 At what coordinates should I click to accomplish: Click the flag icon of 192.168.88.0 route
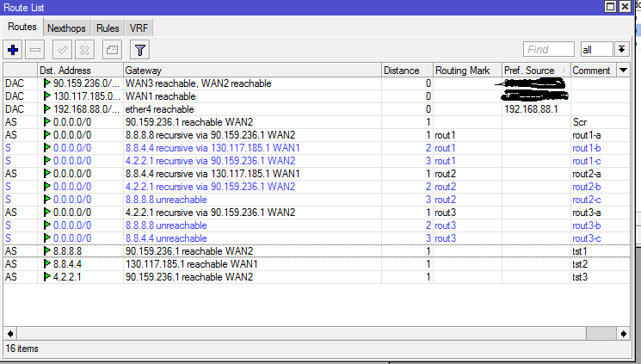pos(47,109)
